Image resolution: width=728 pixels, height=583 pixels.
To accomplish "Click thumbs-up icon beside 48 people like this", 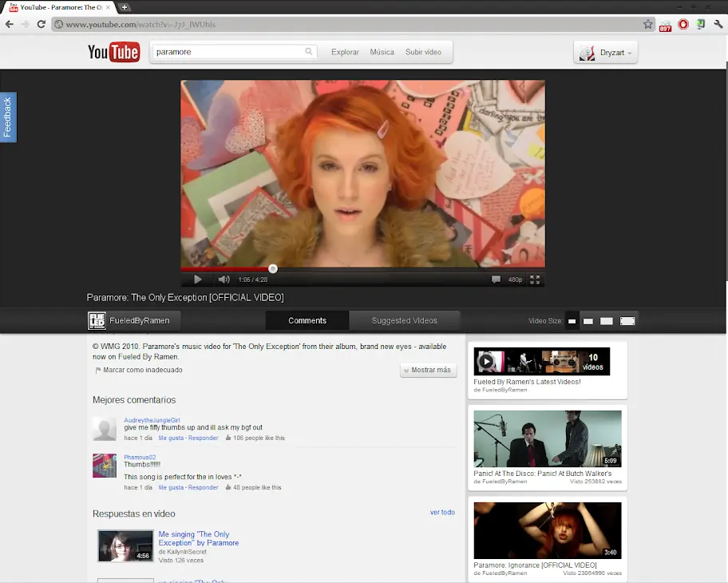I will click(x=228, y=487).
